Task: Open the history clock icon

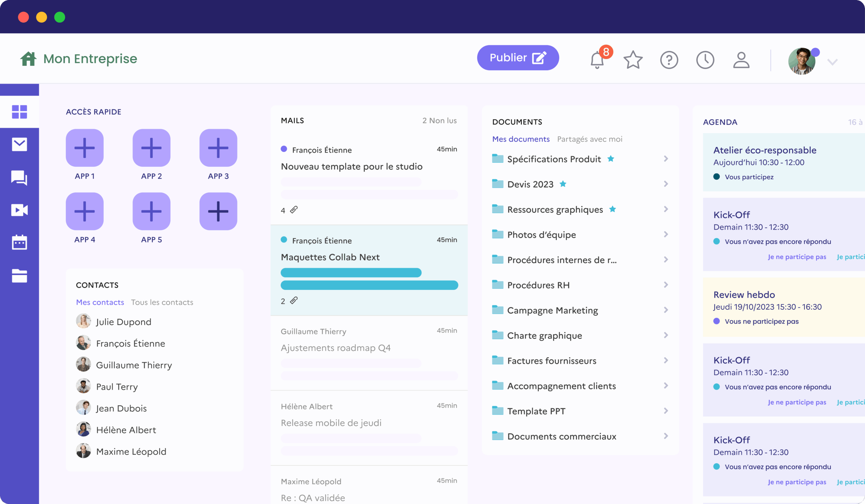Action: tap(705, 60)
